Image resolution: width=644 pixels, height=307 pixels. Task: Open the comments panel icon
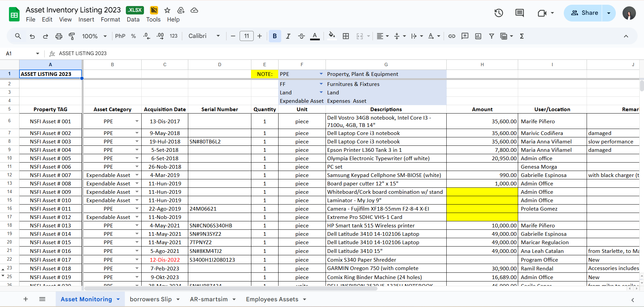point(519,13)
